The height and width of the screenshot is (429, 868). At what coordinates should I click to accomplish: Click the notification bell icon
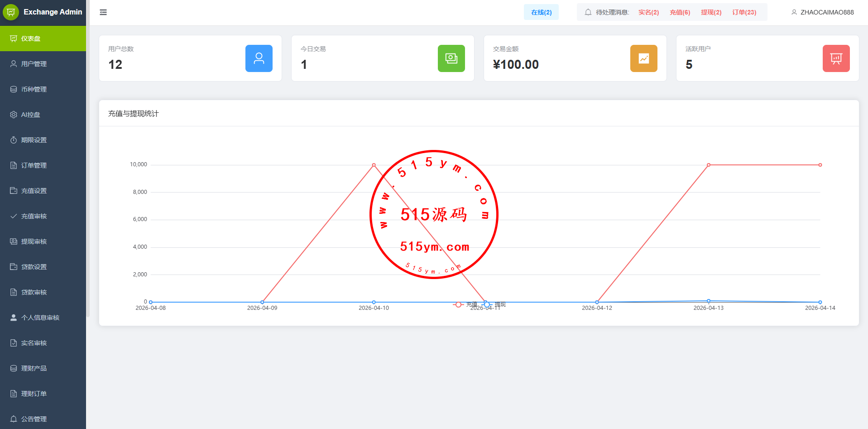(x=588, y=12)
